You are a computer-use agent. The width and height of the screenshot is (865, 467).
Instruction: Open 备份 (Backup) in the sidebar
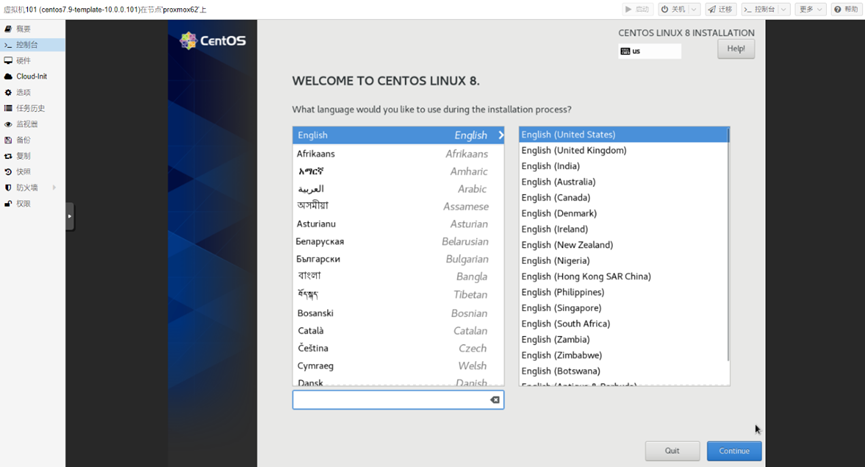[32, 140]
